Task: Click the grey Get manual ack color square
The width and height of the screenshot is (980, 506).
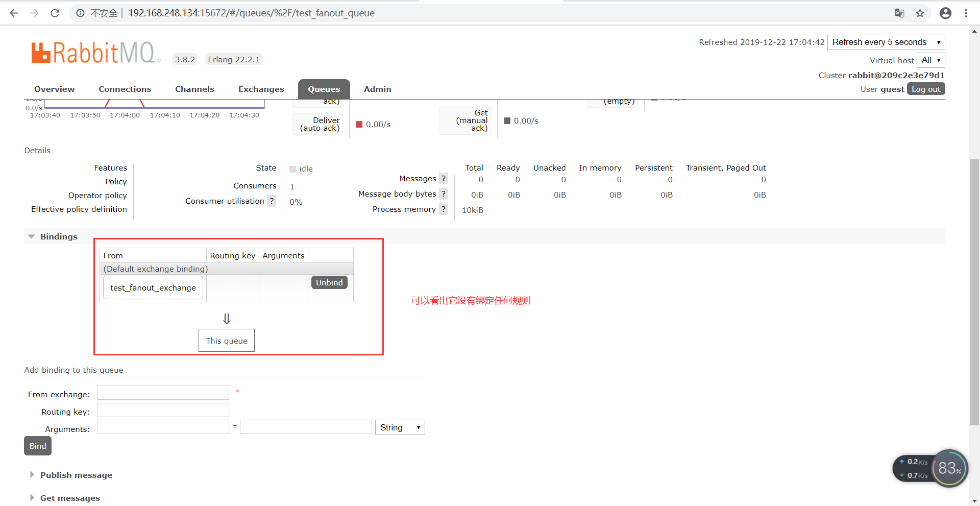Action: tap(507, 121)
